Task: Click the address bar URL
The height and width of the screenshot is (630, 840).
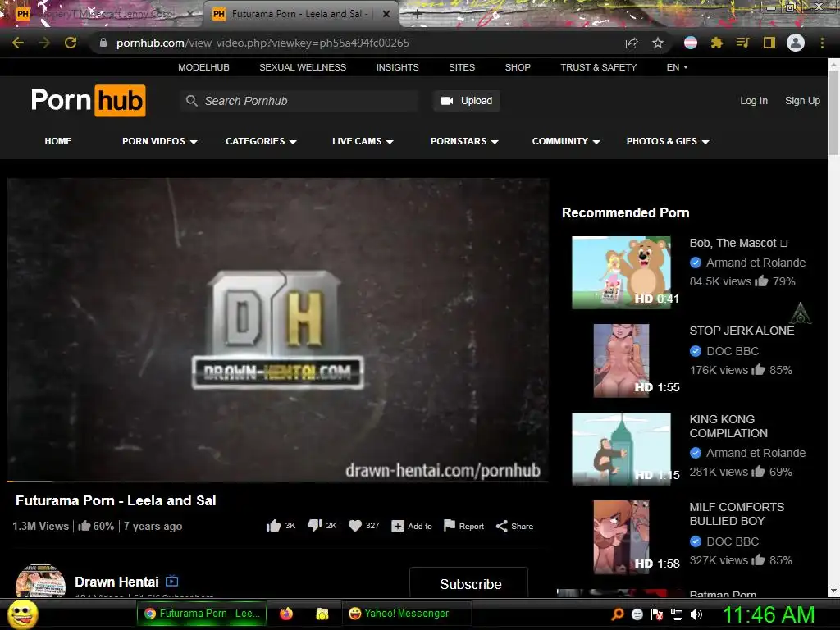Action: click(x=262, y=43)
